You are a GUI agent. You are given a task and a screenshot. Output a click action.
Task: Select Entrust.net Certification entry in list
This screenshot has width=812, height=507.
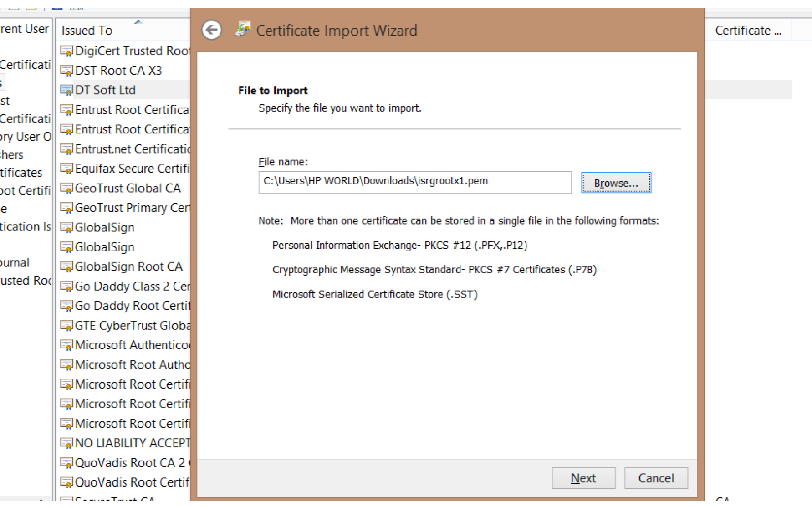pos(132,149)
